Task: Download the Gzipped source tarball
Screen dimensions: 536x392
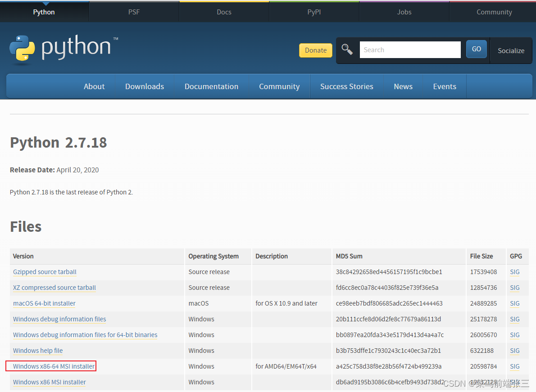Action: tap(45, 272)
